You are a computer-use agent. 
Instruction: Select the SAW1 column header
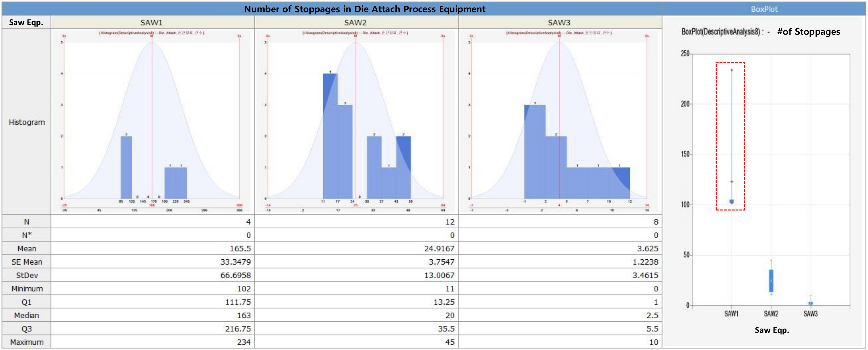(x=152, y=23)
